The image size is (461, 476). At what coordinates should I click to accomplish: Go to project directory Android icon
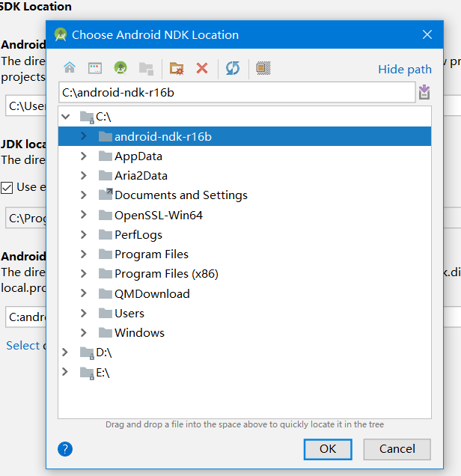(120, 68)
